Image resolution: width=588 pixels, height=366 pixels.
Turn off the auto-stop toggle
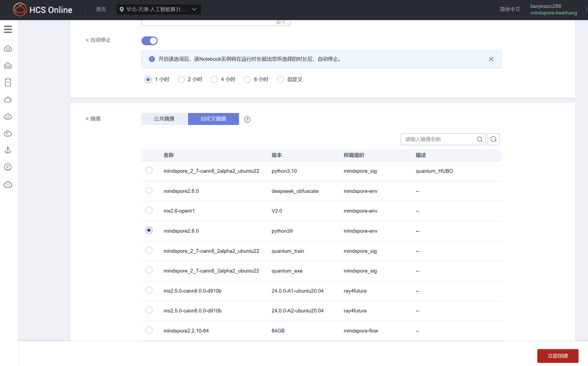[149, 41]
